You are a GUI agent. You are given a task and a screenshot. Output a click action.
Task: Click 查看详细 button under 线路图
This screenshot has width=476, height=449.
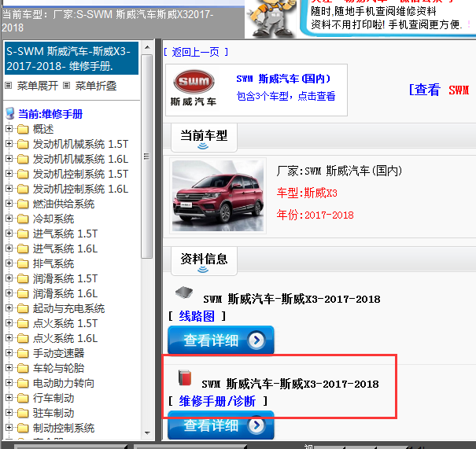point(221,340)
